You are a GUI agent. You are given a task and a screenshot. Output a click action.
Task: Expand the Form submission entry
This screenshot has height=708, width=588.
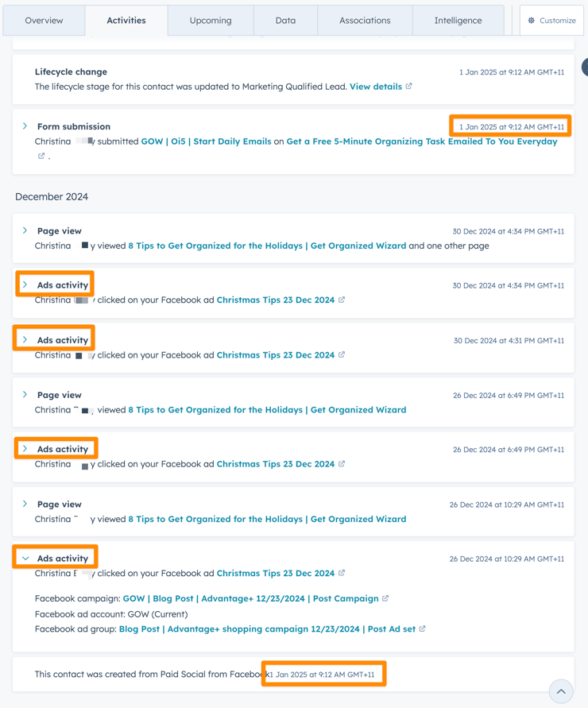[25, 126]
